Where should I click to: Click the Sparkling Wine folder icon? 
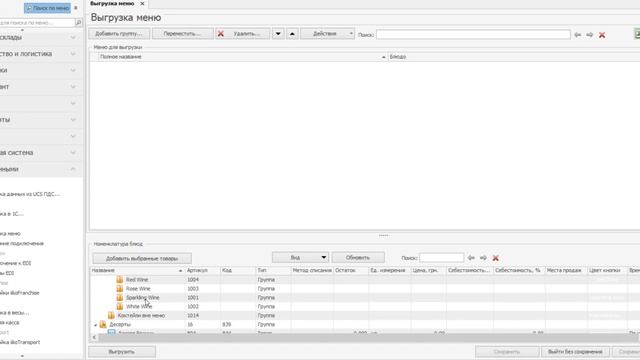120,298
